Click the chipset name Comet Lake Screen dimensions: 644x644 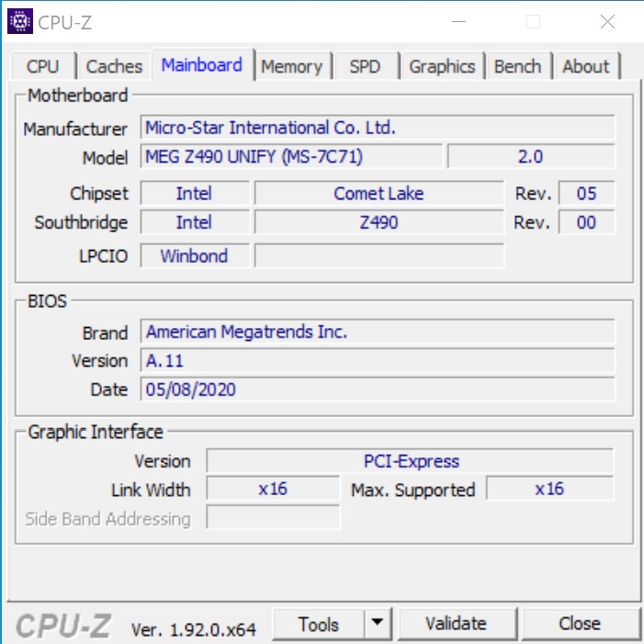point(378,193)
